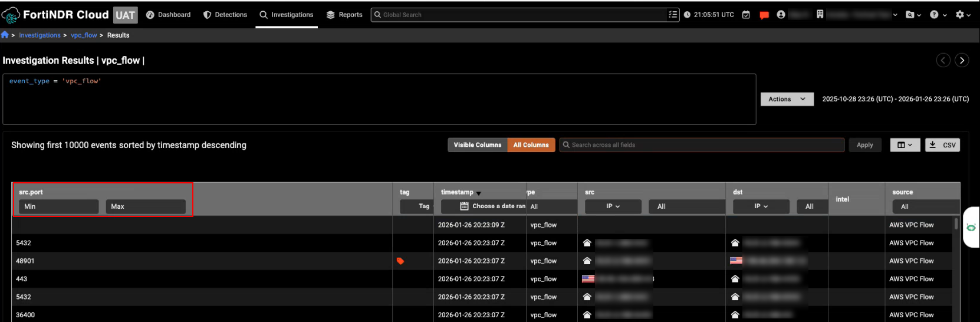
Task: Follow the vpc_flow breadcrumb link
Action: click(x=84, y=35)
